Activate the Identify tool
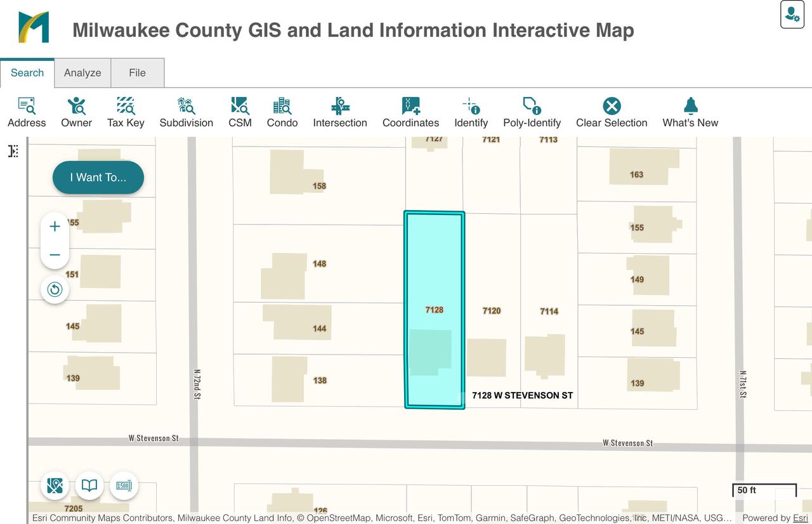 [471, 113]
